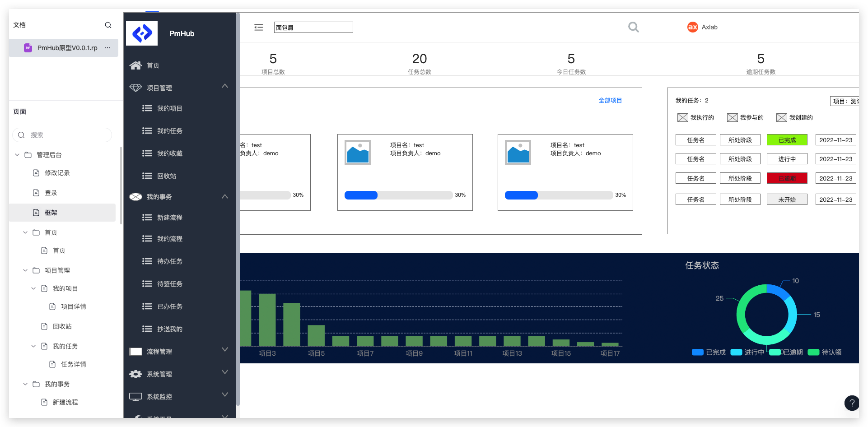Toggle the 我执行的 checkbox
Viewport: 868px width, 427px height.
point(682,118)
